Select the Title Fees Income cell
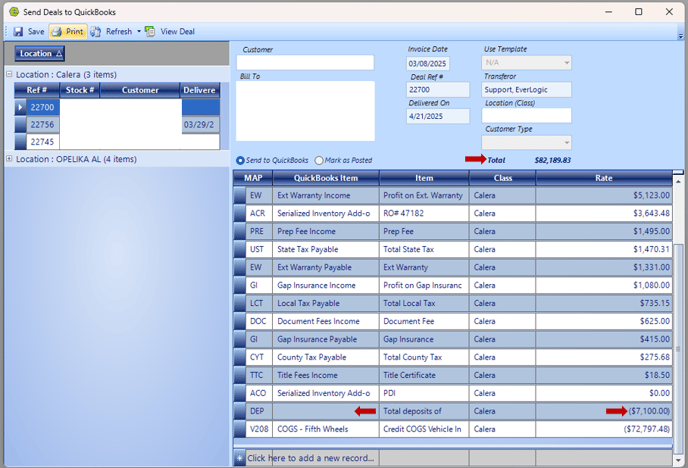Viewport: 688px width, 468px height. pyautogui.click(x=326, y=375)
